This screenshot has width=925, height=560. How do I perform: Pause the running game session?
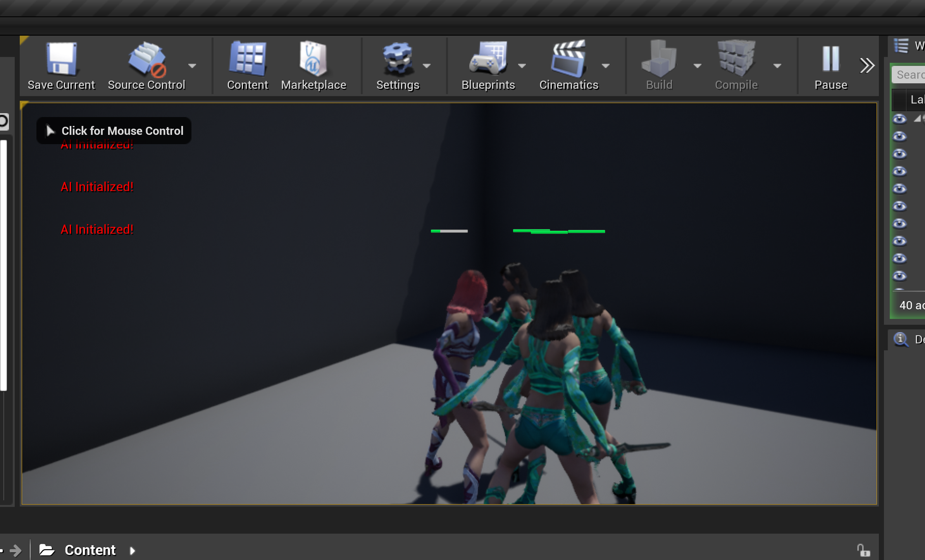[830, 65]
